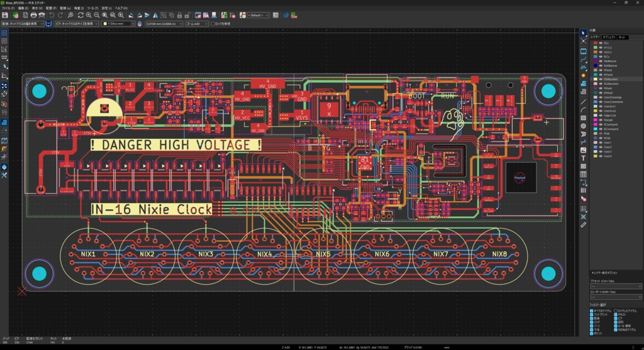This screenshot has width=644, height=350.
Task: Click the DANGER HIGH VOLTAGE silkscreen text
Action: click(x=176, y=145)
